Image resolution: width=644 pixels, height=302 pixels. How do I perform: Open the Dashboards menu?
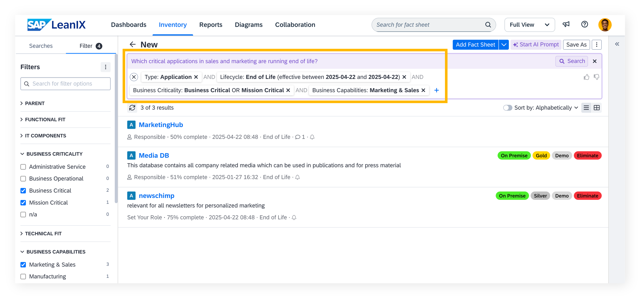pyautogui.click(x=129, y=25)
